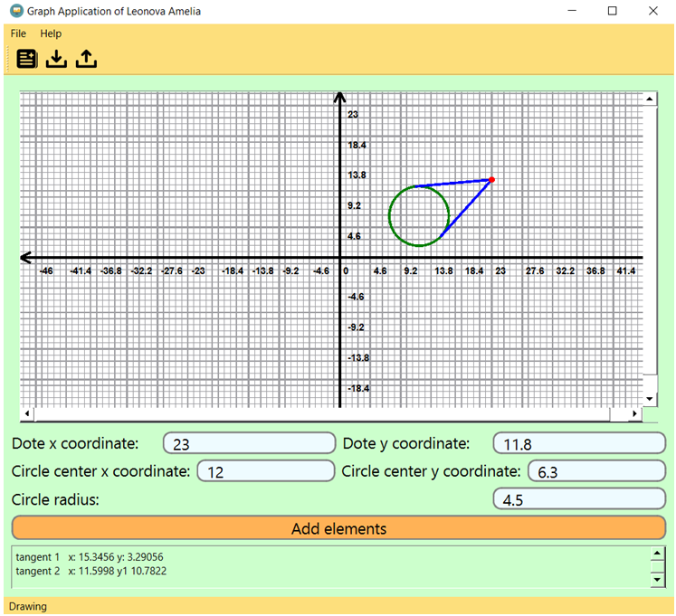Click the upper blue tangent line
This screenshot has height=616, width=676.
point(452,184)
